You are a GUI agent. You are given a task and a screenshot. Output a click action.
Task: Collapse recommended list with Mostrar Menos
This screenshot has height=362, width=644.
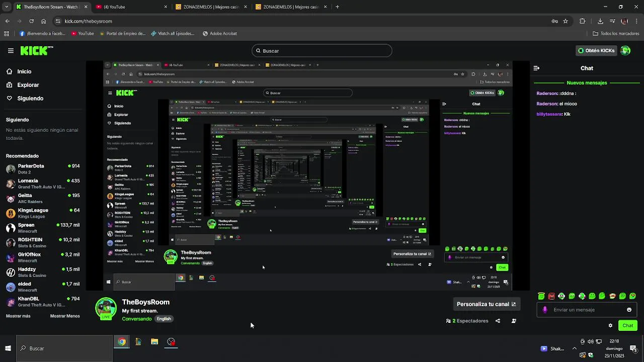[65, 316]
